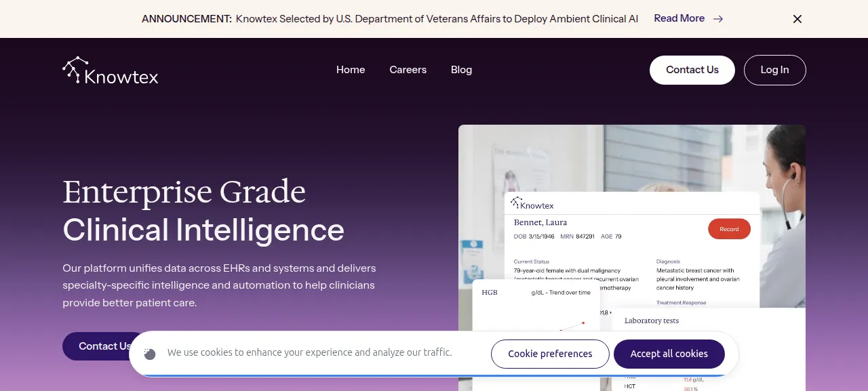Go to the Careers page
868x391 pixels.
click(408, 70)
